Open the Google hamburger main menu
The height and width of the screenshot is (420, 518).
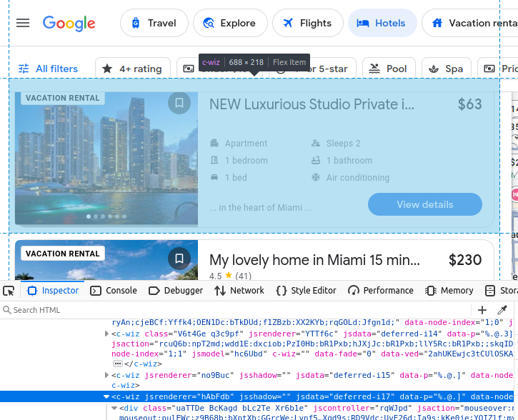click(23, 23)
